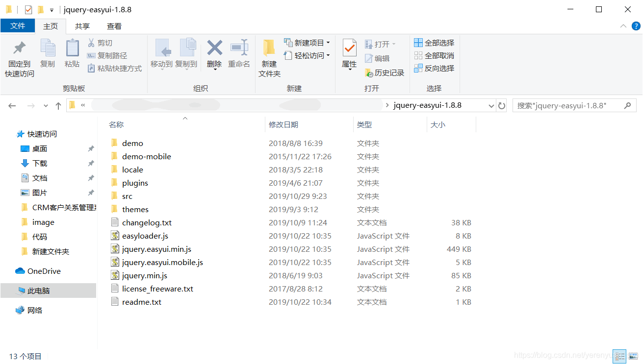
Task: Open image folder in sidebar
Action: click(x=38, y=222)
